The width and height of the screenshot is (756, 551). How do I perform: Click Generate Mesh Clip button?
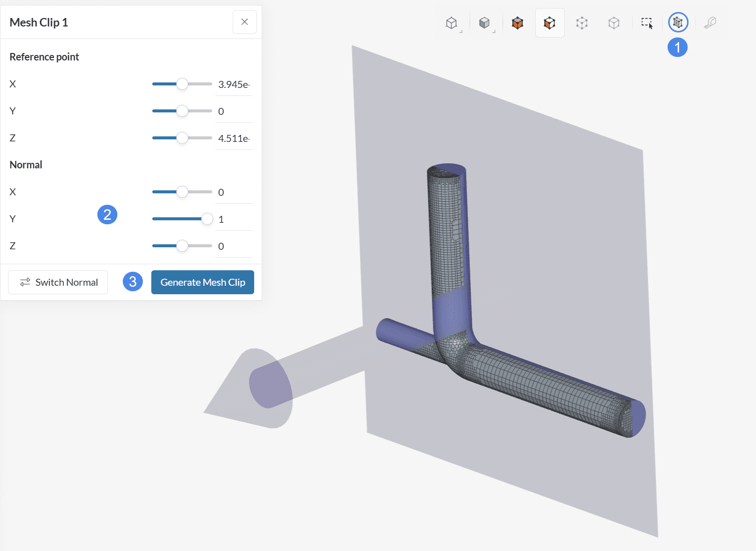point(203,282)
